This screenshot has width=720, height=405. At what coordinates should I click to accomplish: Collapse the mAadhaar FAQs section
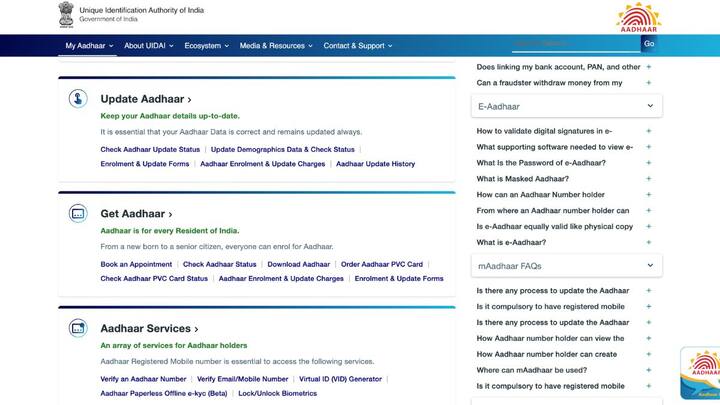tap(650, 266)
